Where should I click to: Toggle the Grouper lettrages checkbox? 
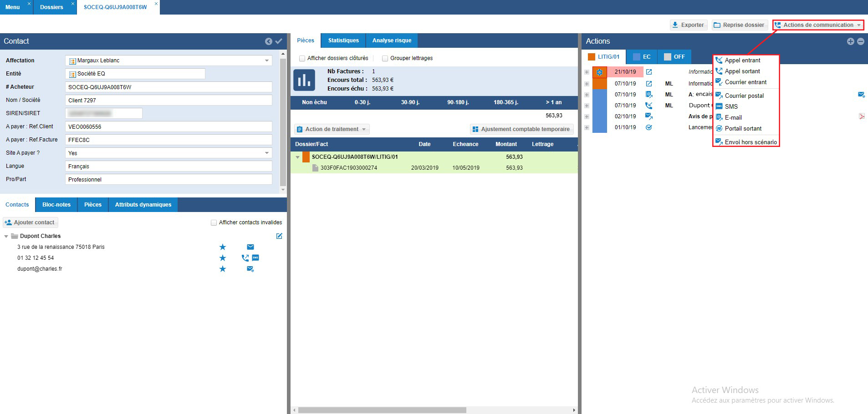pyautogui.click(x=385, y=58)
